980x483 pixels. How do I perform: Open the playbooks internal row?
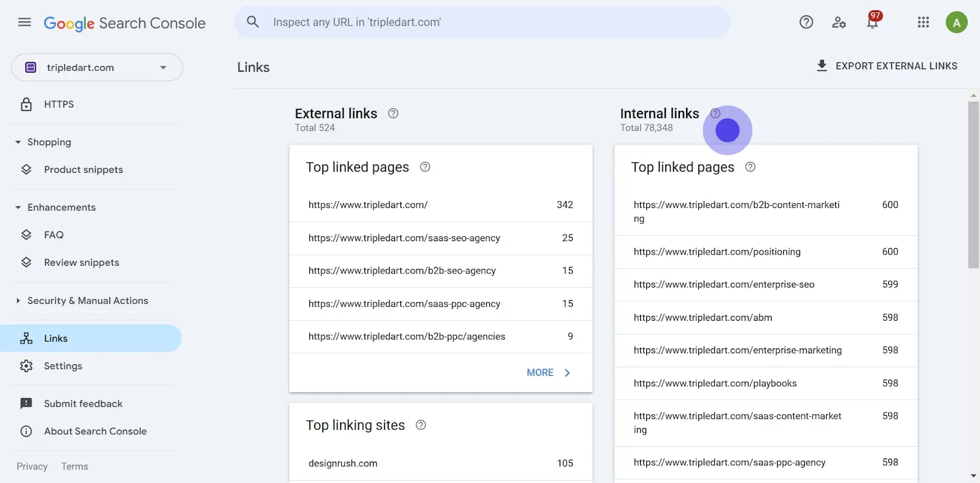[x=766, y=383]
